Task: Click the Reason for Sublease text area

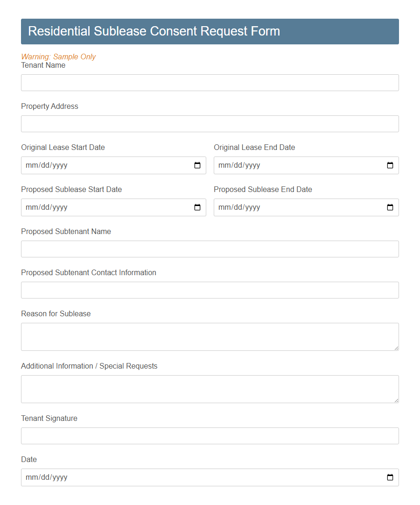Action: pos(210,335)
